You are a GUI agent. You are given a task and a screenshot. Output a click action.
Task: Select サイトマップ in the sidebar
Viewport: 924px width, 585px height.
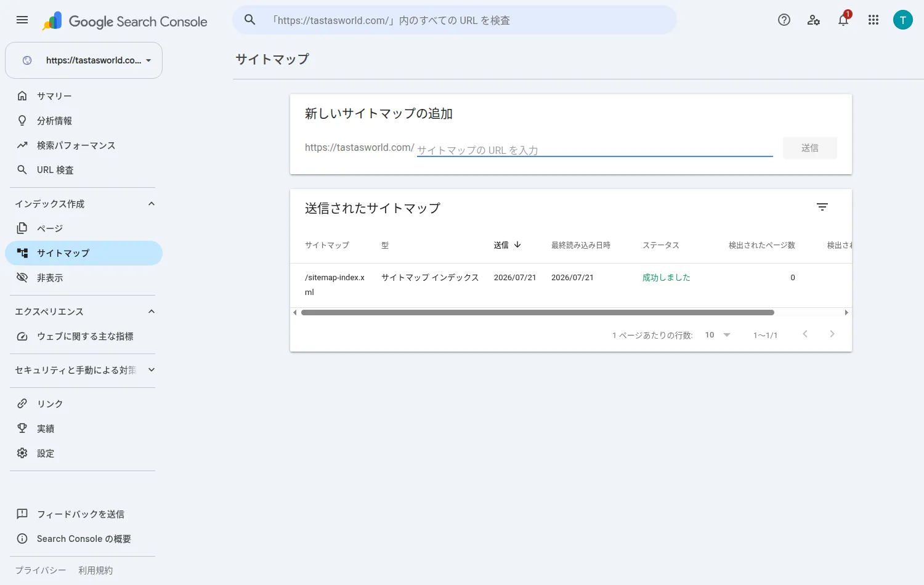pyautogui.click(x=84, y=253)
